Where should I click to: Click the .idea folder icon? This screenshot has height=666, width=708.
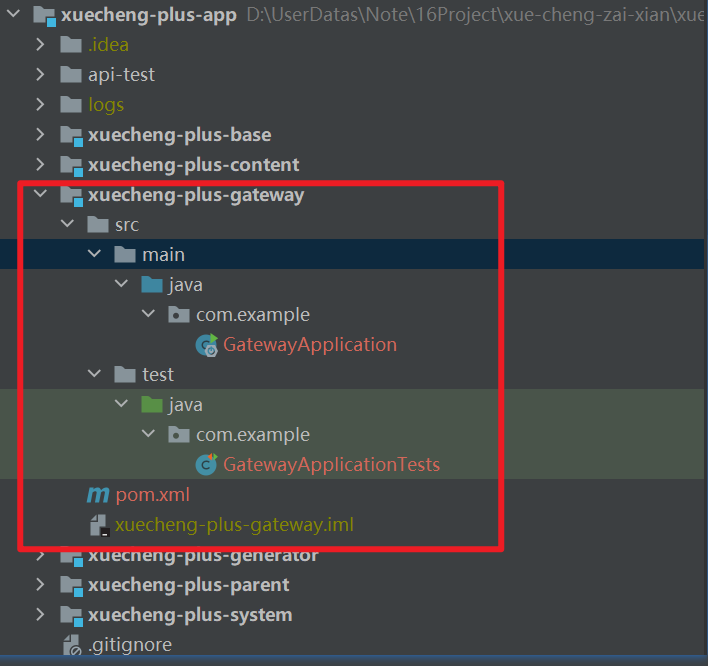[71, 44]
